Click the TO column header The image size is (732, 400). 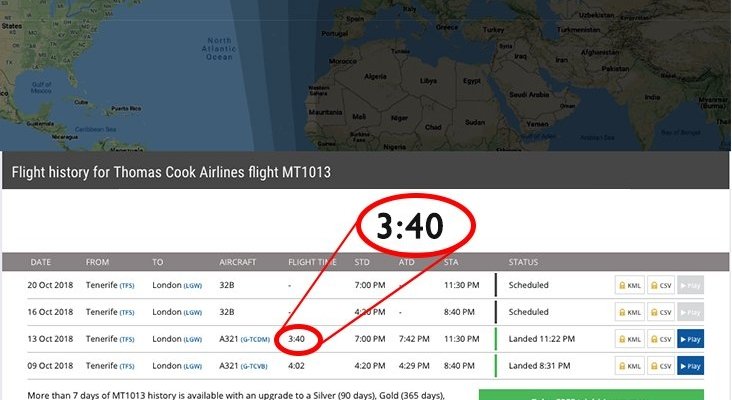click(x=158, y=262)
